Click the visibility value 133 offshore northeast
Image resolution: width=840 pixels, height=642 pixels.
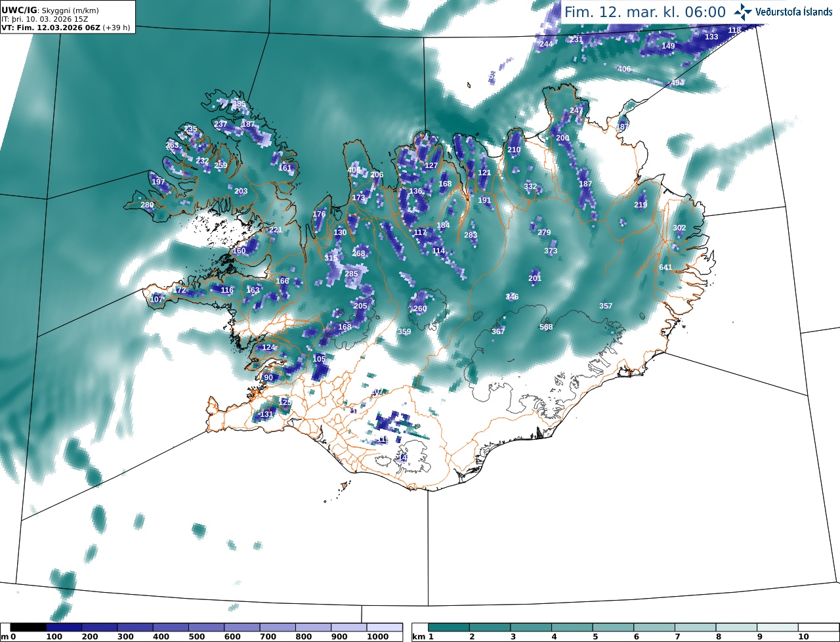711,37
